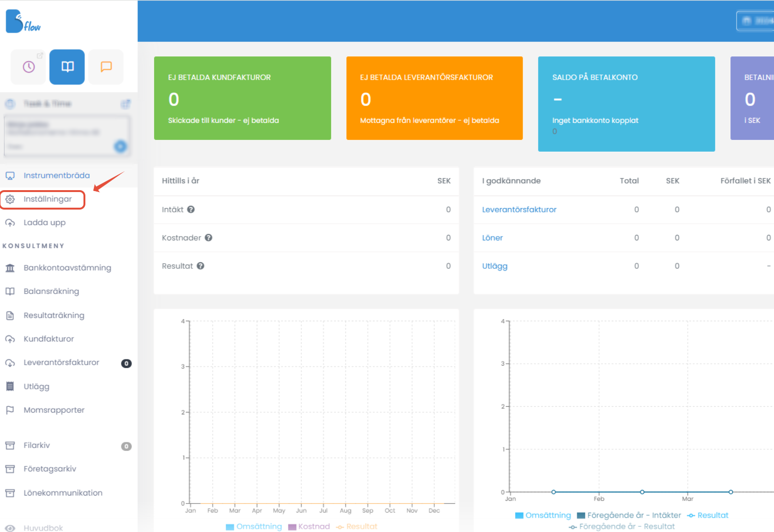
Task: Click the Ej betalda leverantörsfakturor orange card
Action: click(x=434, y=98)
